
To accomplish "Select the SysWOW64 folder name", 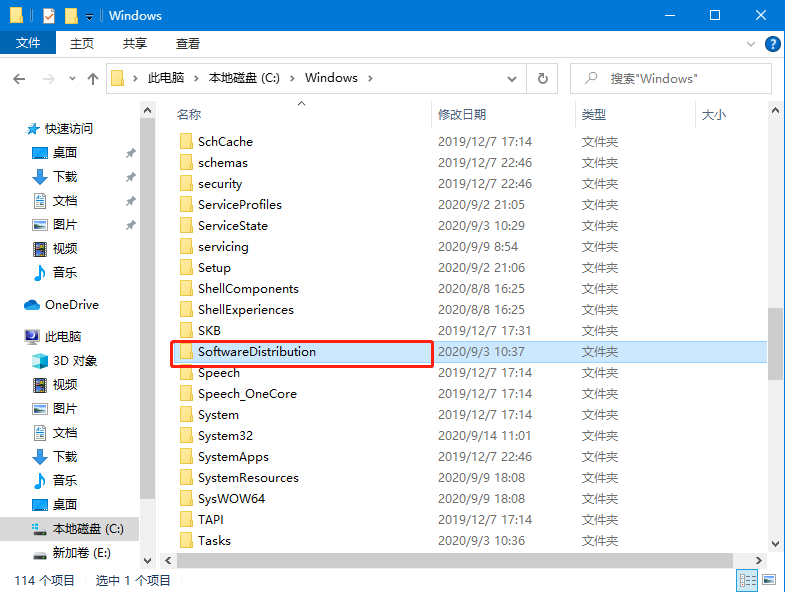I will coord(231,499).
